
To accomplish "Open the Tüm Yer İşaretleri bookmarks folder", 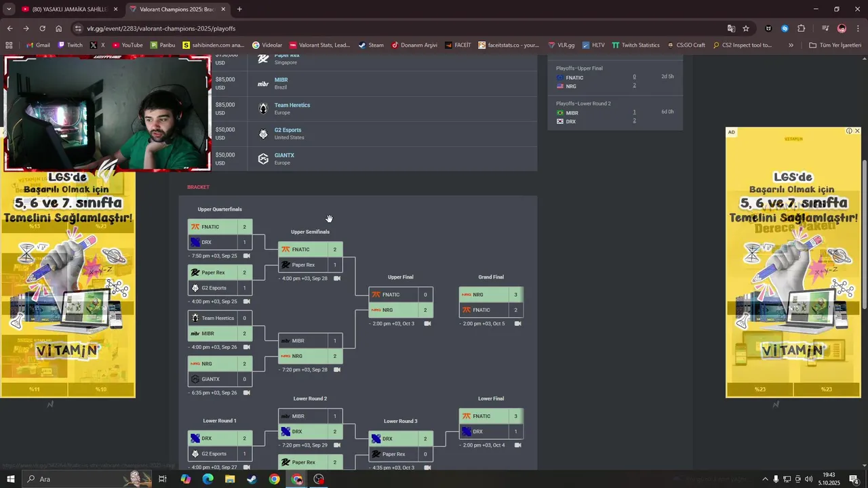I will pyautogui.click(x=835, y=45).
